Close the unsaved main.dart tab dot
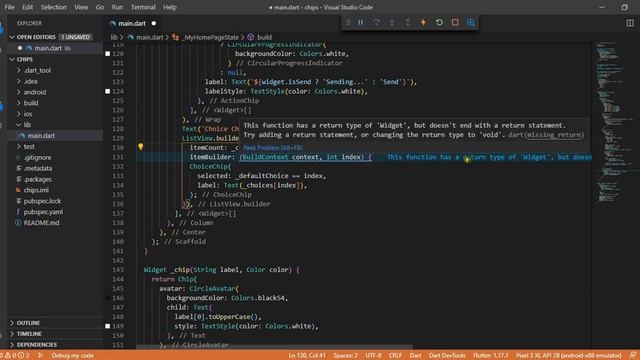 [x=154, y=23]
